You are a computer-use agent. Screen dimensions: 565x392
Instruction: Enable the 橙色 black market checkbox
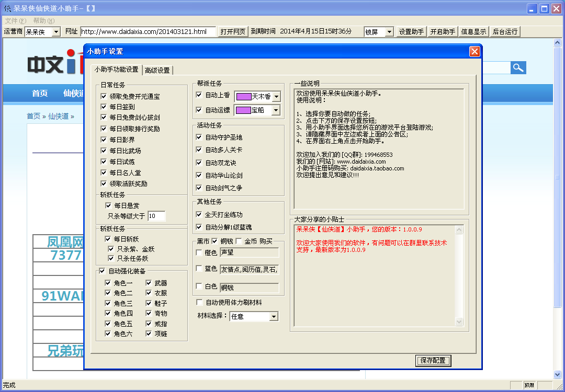198,253
